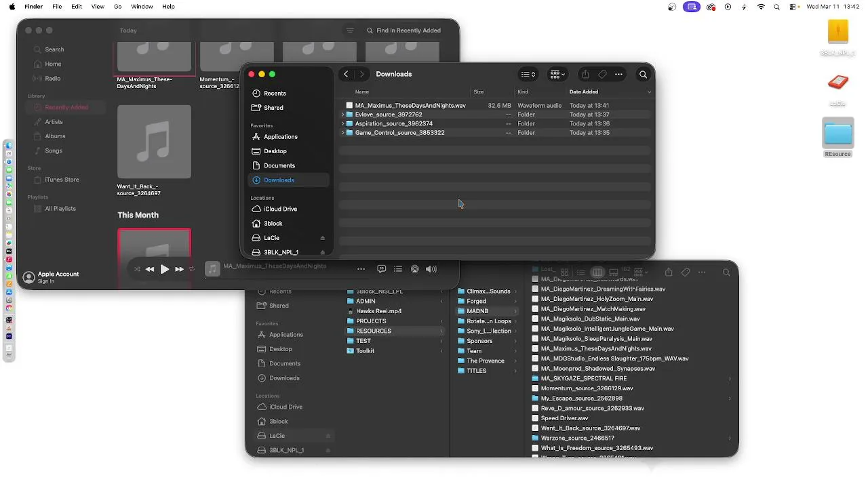Skip to next track in Music
The width and height of the screenshot is (868, 488).
click(179, 269)
